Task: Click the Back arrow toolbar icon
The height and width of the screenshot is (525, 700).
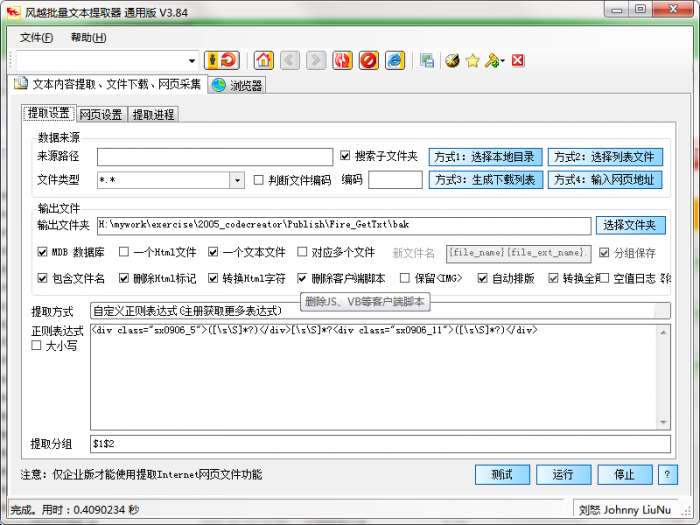Action: click(290, 60)
